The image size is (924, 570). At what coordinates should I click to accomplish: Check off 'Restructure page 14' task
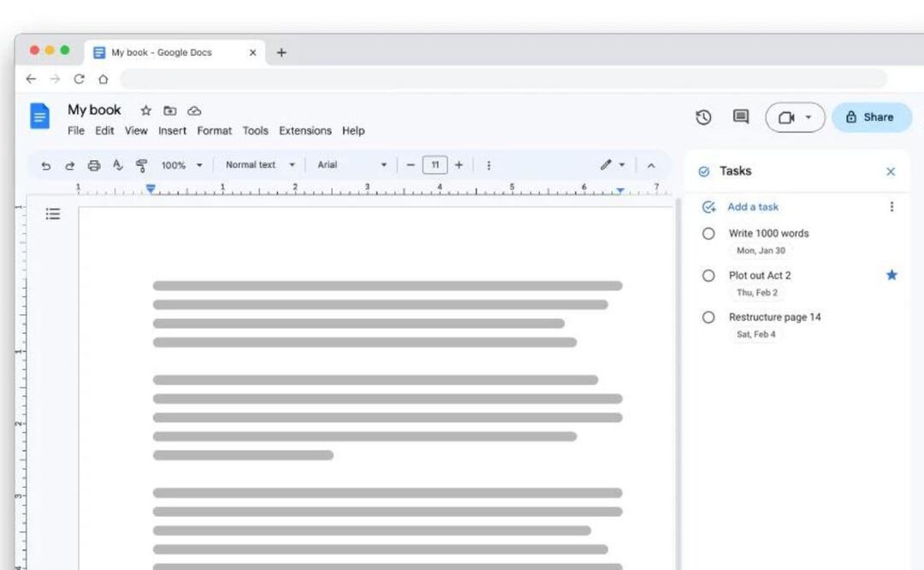click(708, 318)
